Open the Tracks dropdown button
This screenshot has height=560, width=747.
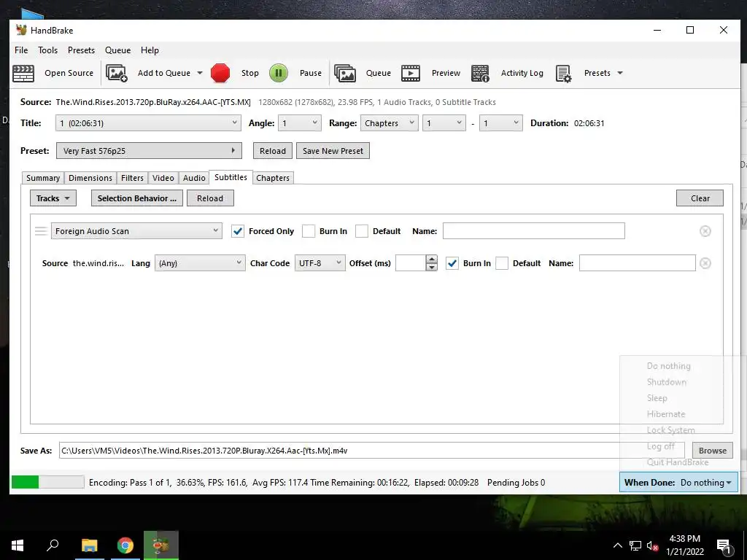[53, 198]
